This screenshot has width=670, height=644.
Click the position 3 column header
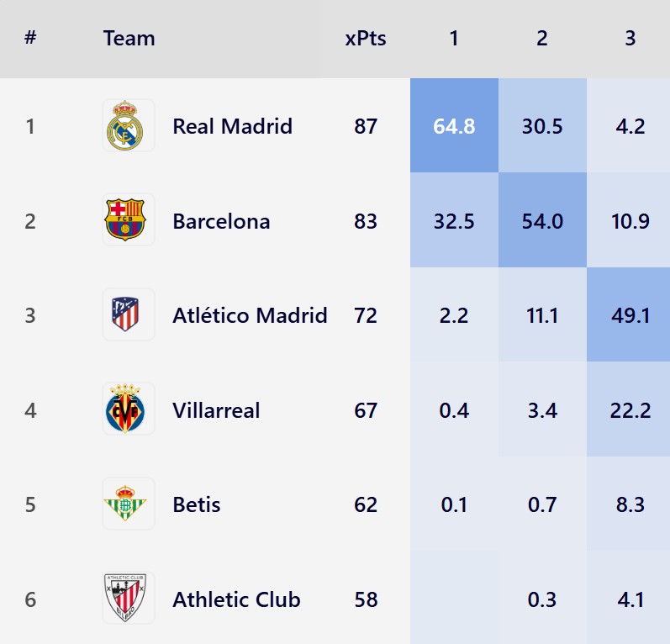pyautogui.click(x=630, y=38)
